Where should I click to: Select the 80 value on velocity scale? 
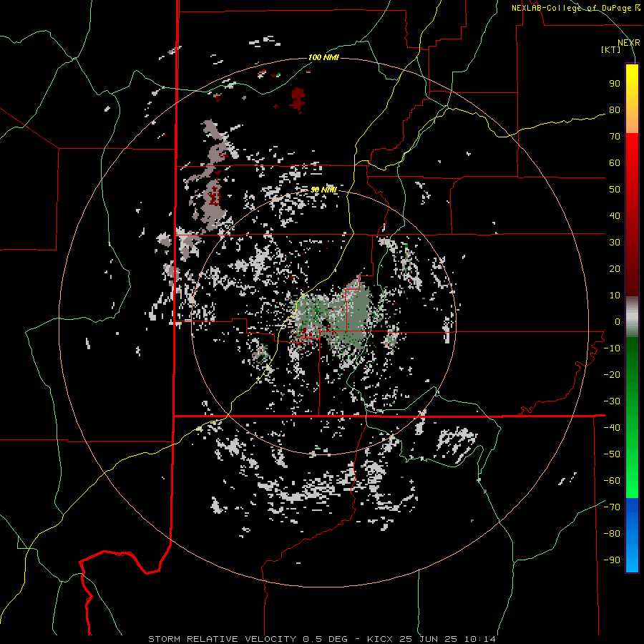[615, 110]
